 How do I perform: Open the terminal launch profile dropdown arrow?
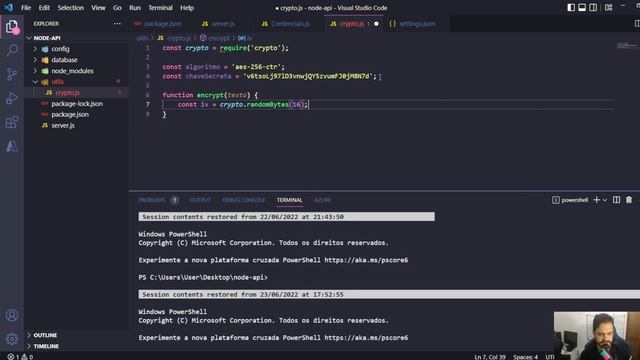pos(605,200)
